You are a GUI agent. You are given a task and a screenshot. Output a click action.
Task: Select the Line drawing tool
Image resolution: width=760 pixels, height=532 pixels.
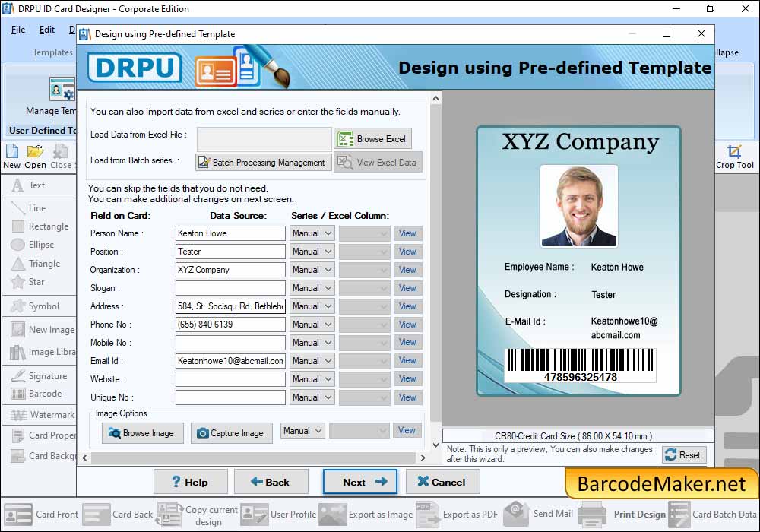click(29, 207)
